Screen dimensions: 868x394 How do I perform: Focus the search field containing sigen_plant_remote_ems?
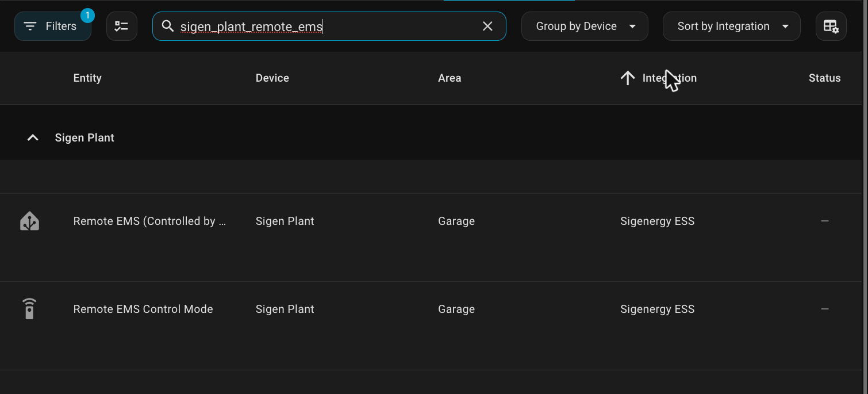tap(329, 26)
